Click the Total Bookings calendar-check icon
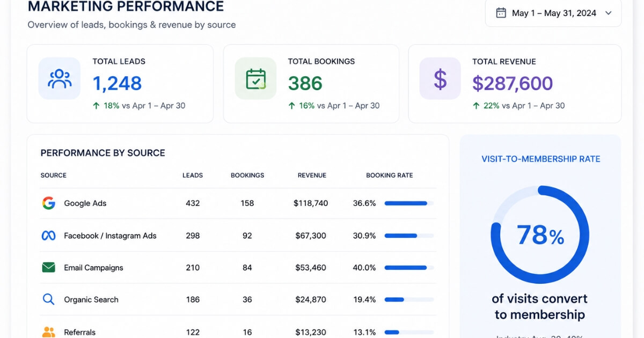 [255, 79]
